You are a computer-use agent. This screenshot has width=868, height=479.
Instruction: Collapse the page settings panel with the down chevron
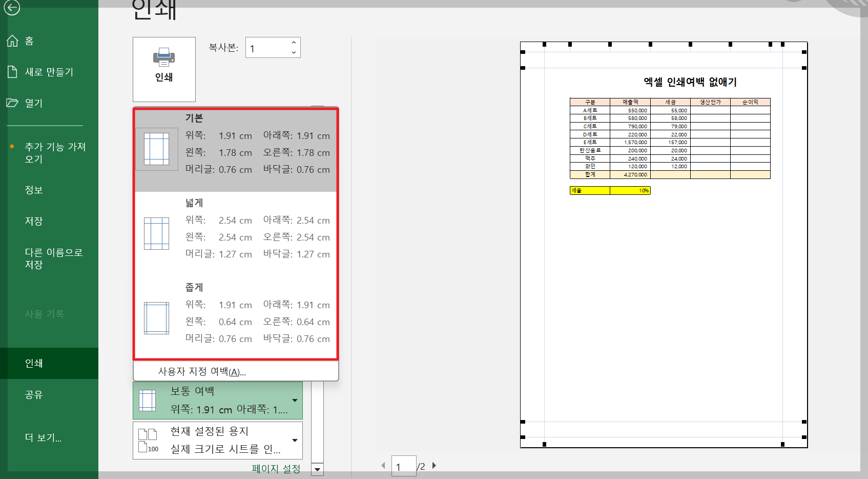318,469
